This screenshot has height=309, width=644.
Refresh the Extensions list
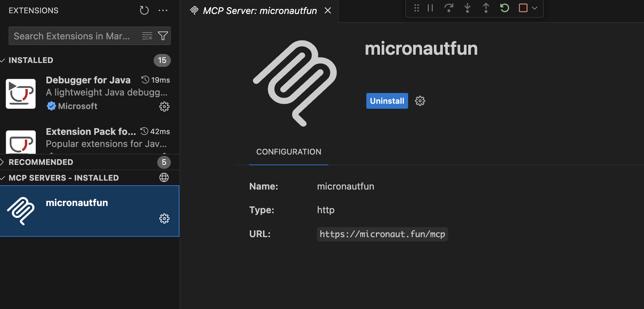(x=144, y=10)
